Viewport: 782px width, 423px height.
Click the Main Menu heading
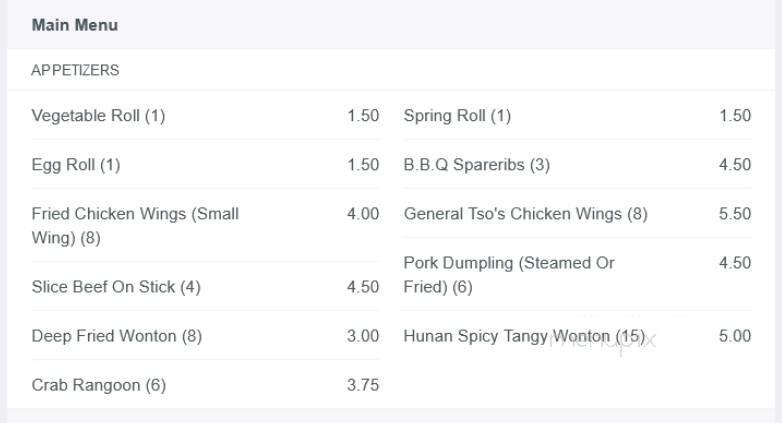[x=75, y=25]
